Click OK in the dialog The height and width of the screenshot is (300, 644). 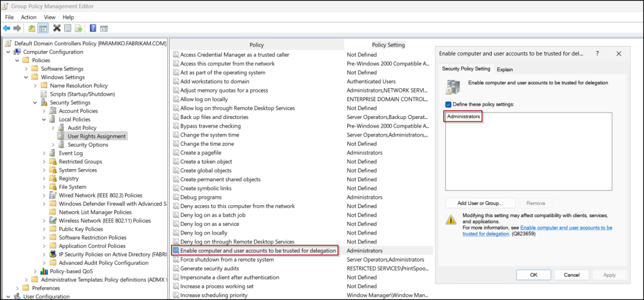pyautogui.click(x=533, y=275)
